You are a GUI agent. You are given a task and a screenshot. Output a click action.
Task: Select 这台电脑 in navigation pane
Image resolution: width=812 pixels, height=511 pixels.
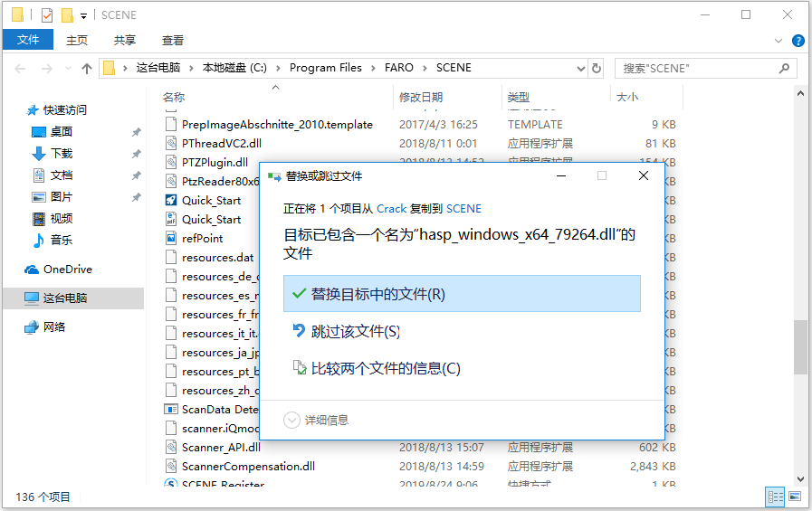73,298
